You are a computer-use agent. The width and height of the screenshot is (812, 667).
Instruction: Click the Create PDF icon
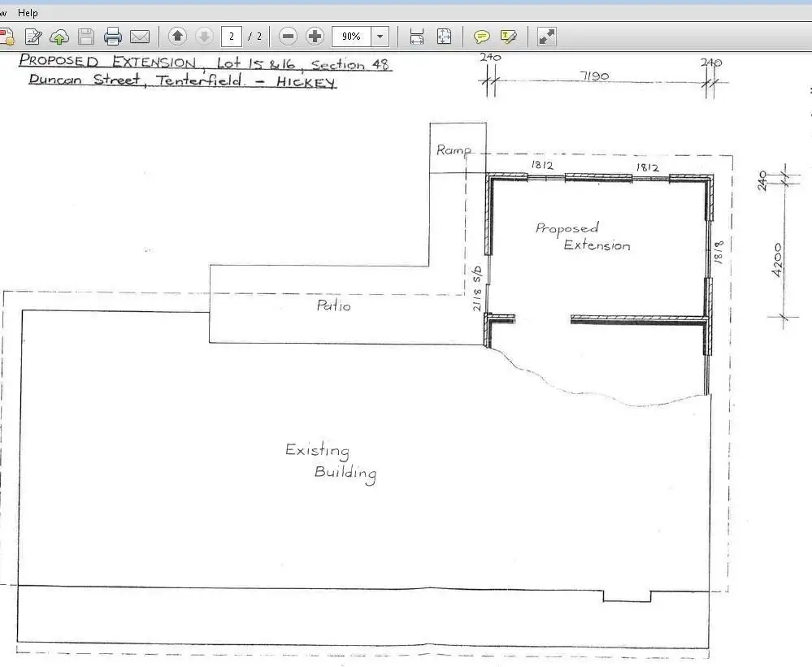coord(7,37)
